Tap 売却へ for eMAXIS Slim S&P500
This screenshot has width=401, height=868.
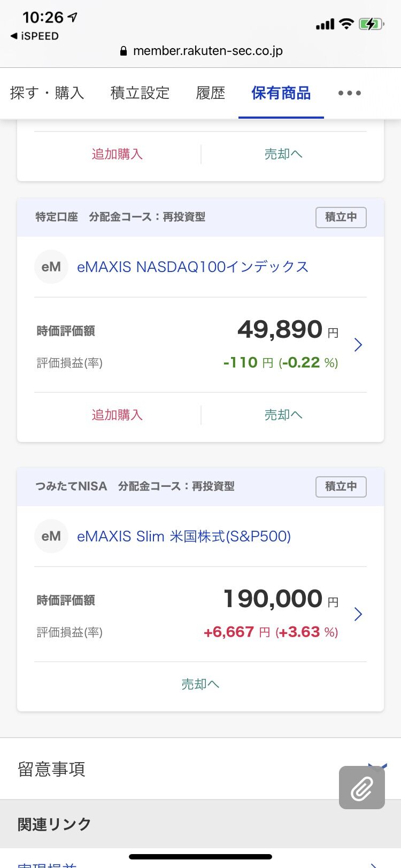tap(200, 684)
